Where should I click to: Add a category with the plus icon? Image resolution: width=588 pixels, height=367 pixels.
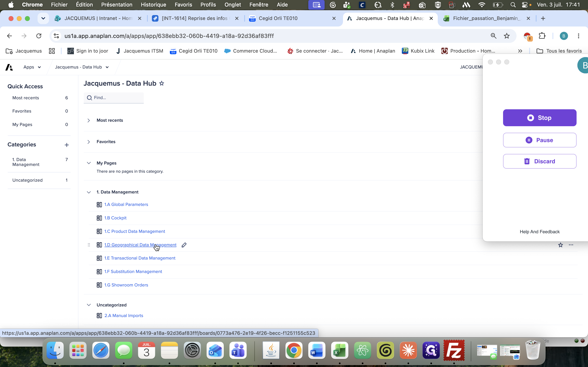[67, 145]
